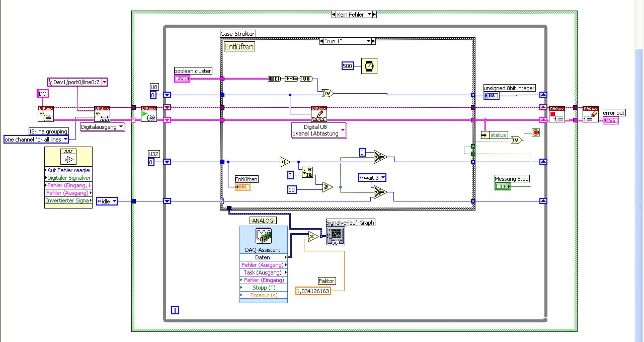644x342 pixels.
Task: Click the error out cluster terminal
Action: point(610,120)
